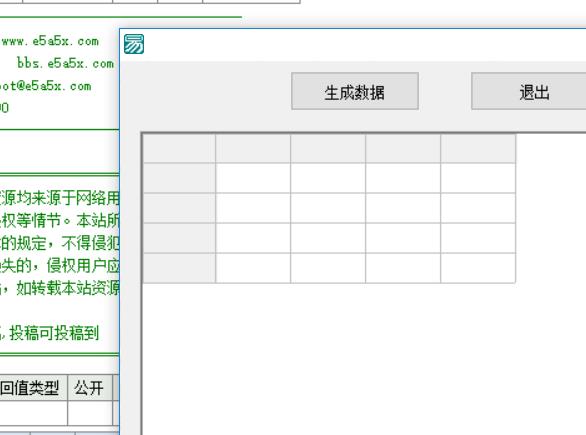Click the 退出 button
The width and height of the screenshot is (586, 435).
pyautogui.click(x=529, y=91)
